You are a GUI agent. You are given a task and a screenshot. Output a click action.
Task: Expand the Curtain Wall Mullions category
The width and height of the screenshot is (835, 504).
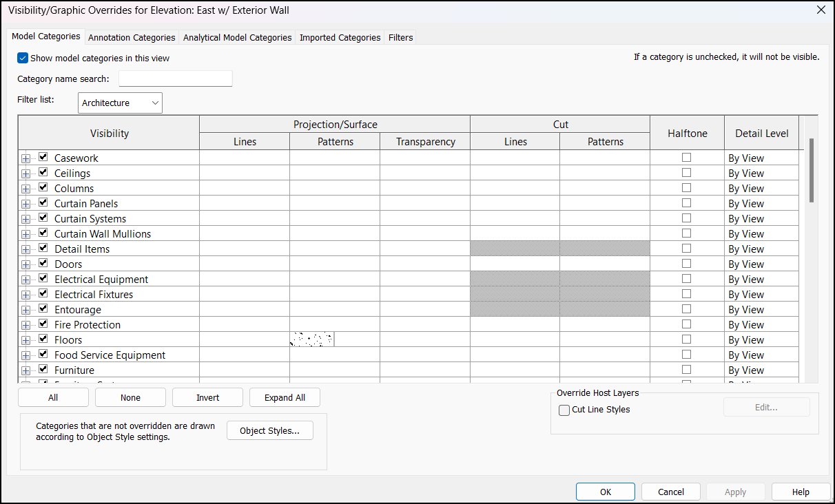26,234
